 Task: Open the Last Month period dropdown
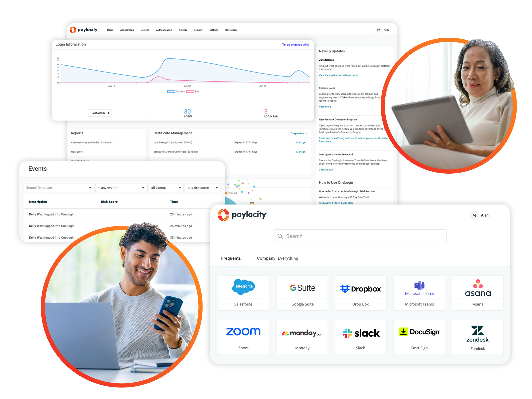[100, 113]
